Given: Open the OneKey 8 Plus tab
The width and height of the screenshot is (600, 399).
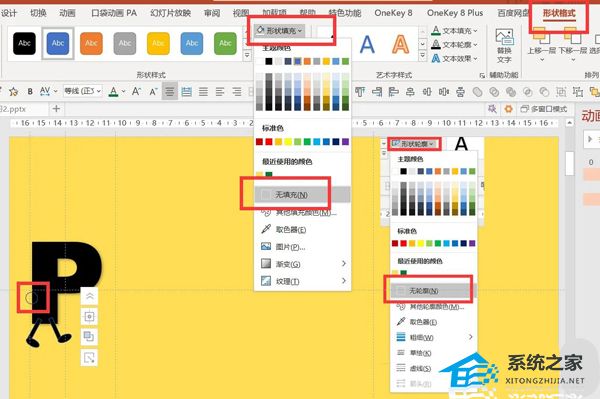Looking at the screenshot, I should (455, 13).
